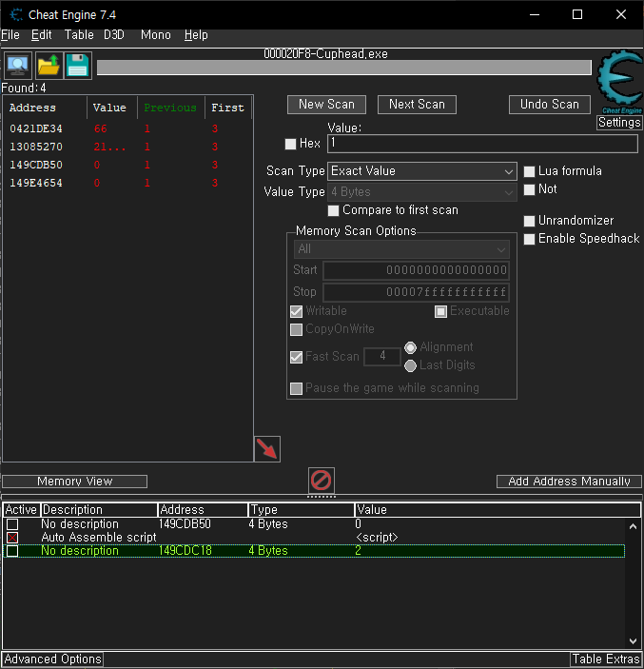Click the Active column header
Image resolution: width=644 pixels, height=669 pixels.
(x=21, y=510)
